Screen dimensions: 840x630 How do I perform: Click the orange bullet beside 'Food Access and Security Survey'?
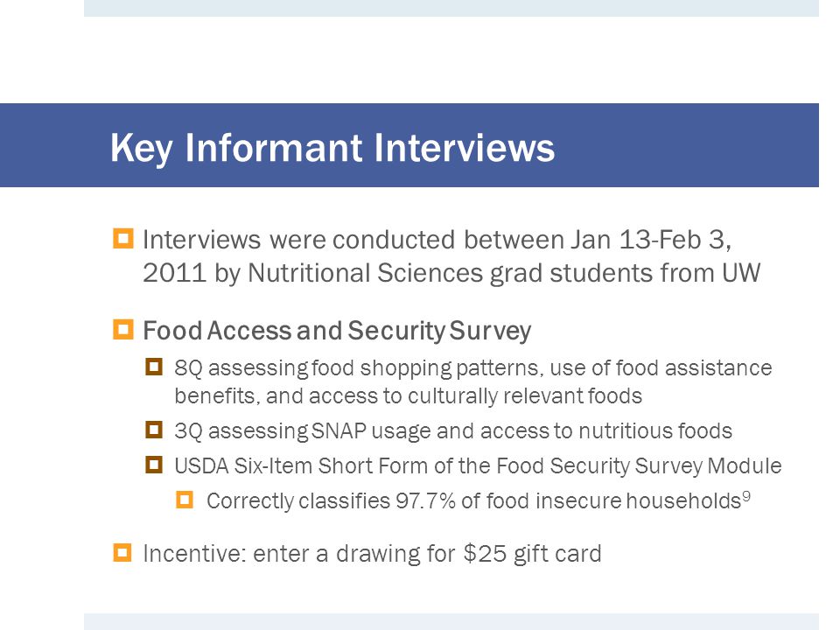(x=122, y=330)
